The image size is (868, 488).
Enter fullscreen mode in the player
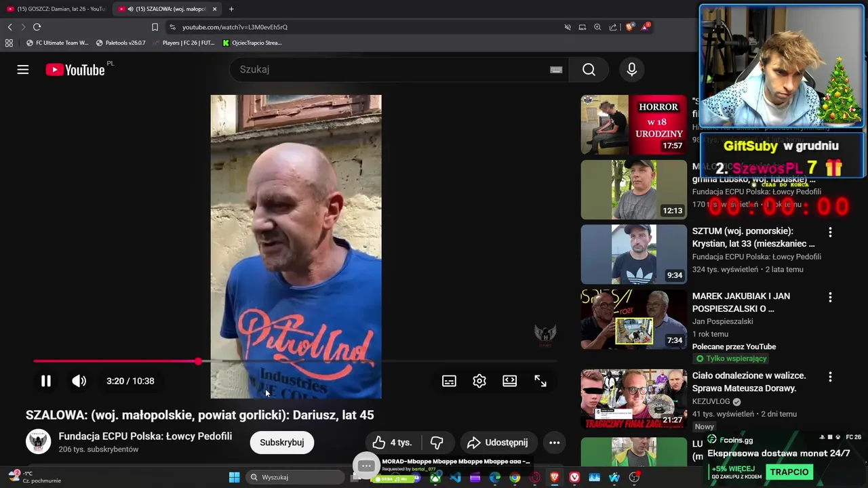coord(540,381)
